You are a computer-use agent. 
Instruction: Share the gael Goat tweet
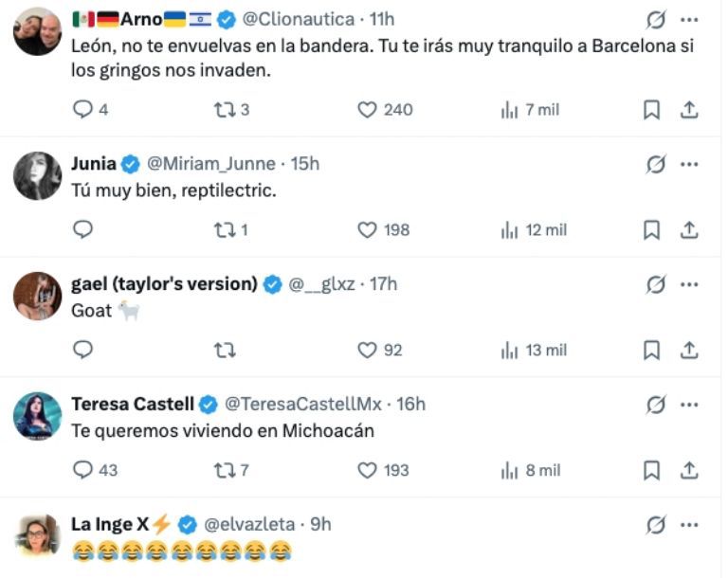pyautogui.click(x=689, y=351)
